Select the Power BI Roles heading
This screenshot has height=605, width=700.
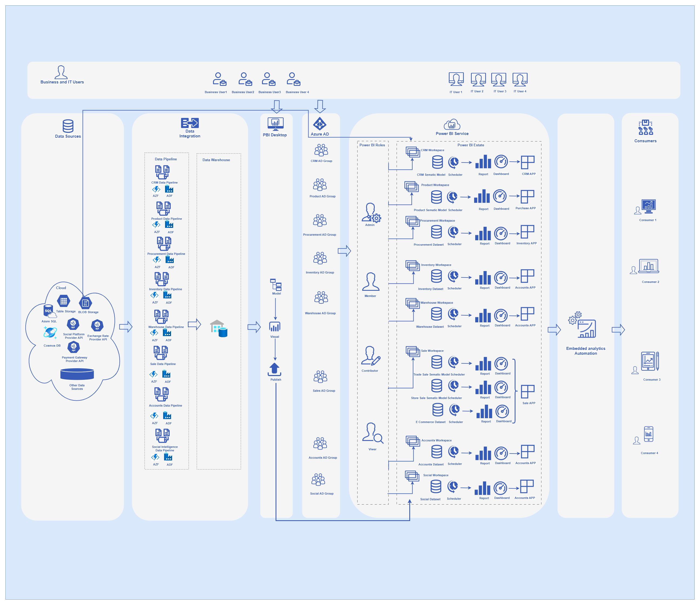pyautogui.click(x=372, y=145)
